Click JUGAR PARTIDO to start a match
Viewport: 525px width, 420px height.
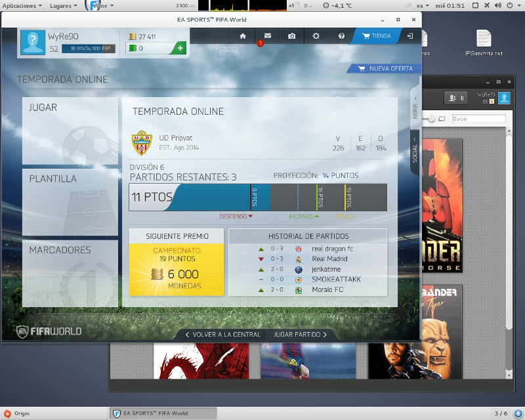(x=300, y=335)
